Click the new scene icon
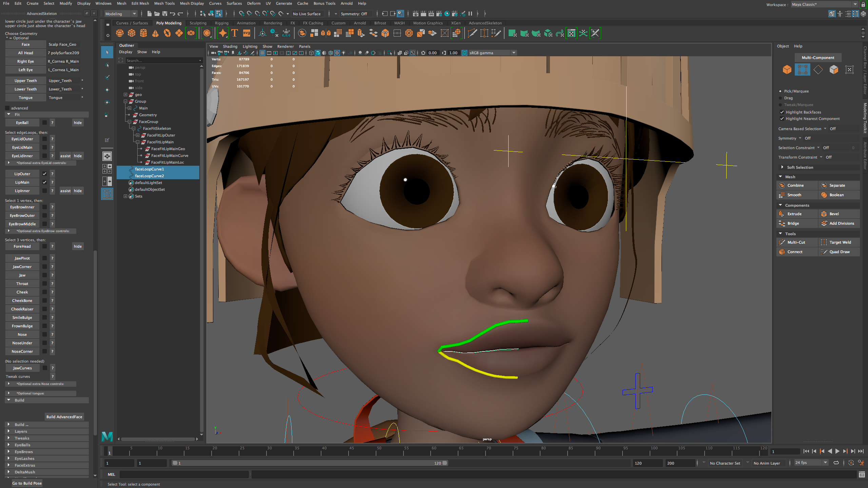 pos(149,14)
